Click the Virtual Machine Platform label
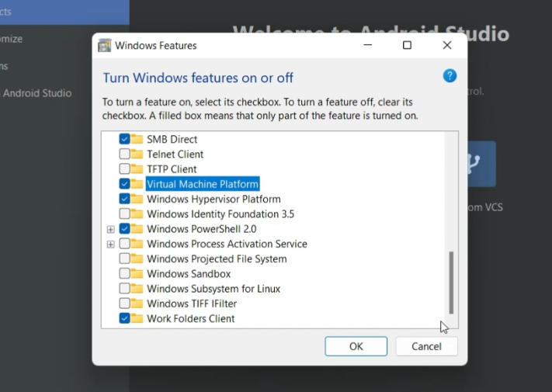The width and height of the screenshot is (552, 392). (x=203, y=184)
